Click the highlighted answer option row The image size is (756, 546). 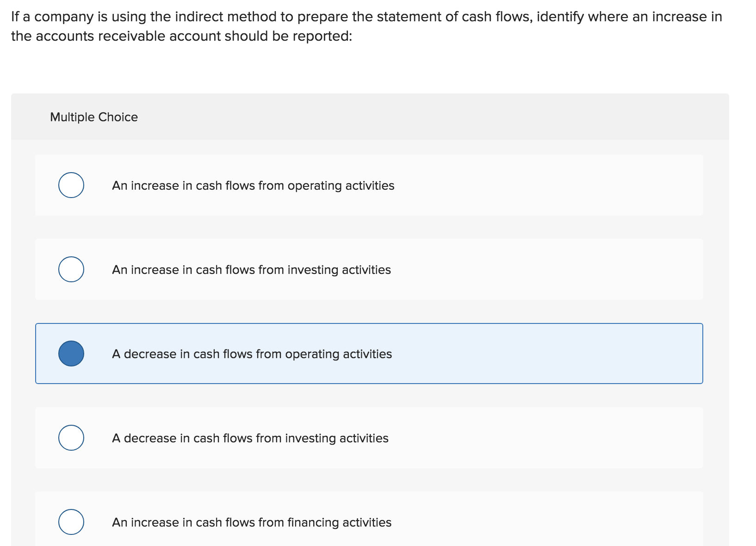370,354
